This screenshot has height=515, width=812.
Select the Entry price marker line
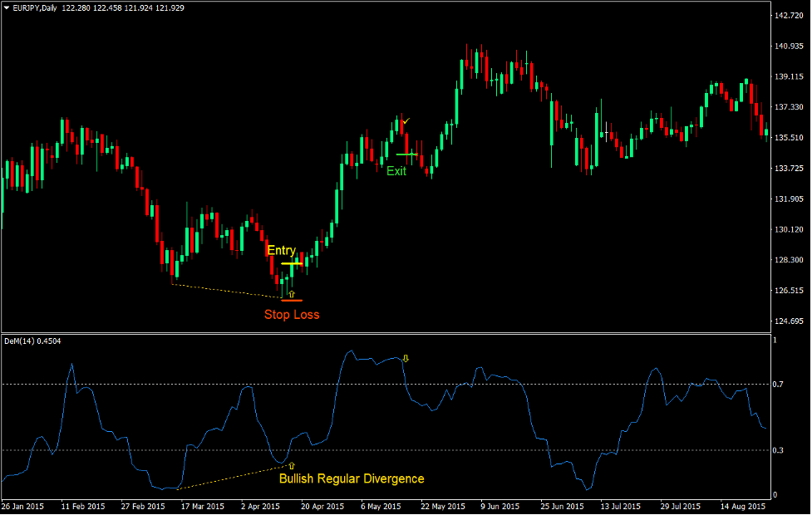click(x=292, y=262)
